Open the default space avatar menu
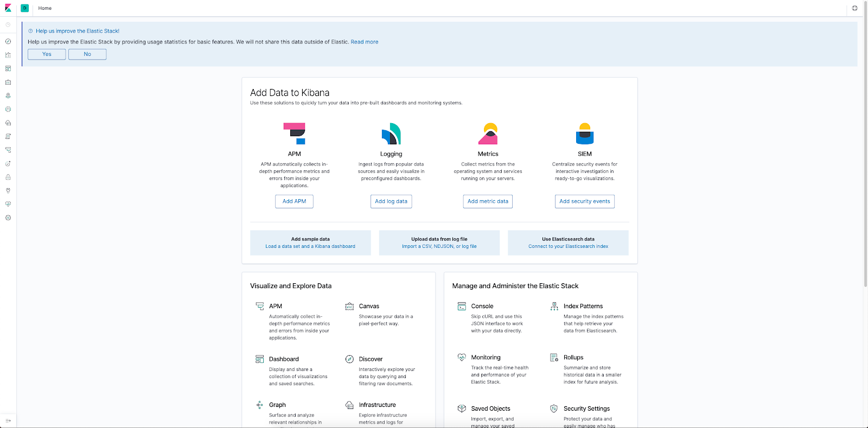868x428 pixels. click(x=25, y=8)
